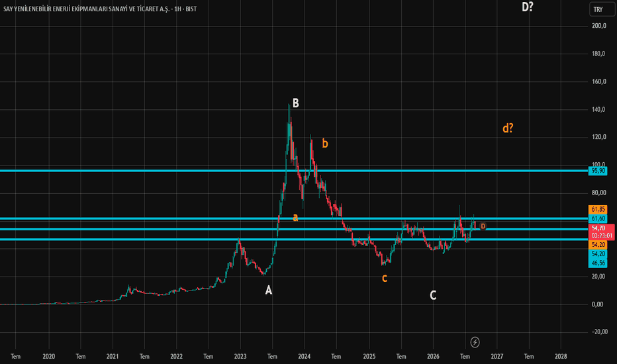Click 2024 on the time axis
The image size is (617, 364).
coord(305,357)
